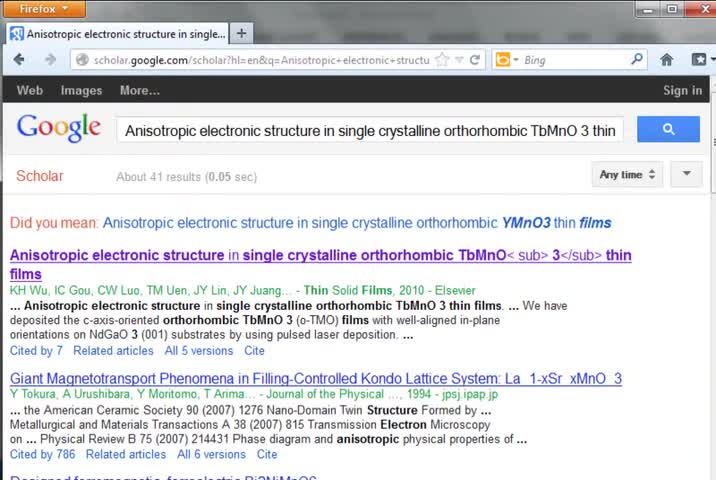This screenshot has height=480, width=716.
Task: Click the About 41 results text
Action: point(186,177)
